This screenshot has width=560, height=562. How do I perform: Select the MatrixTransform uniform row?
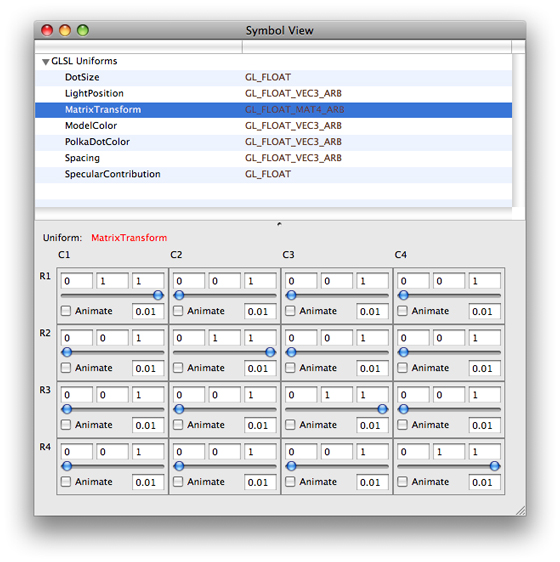tap(274, 110)
